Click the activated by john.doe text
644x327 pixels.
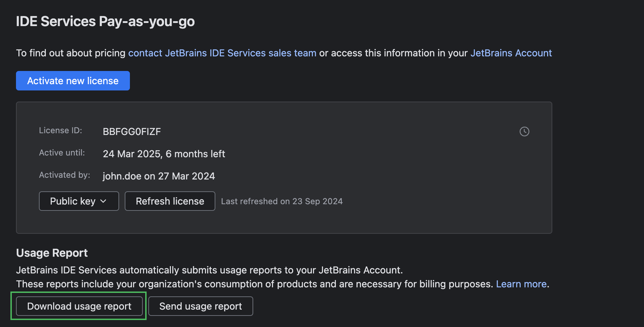click(159, 176)
